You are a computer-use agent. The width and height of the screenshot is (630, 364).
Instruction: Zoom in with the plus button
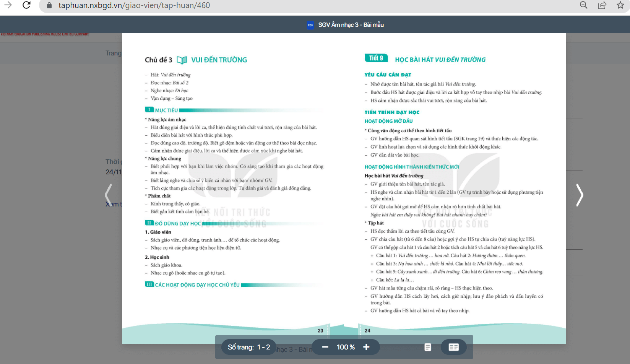[x=366, y=347]
